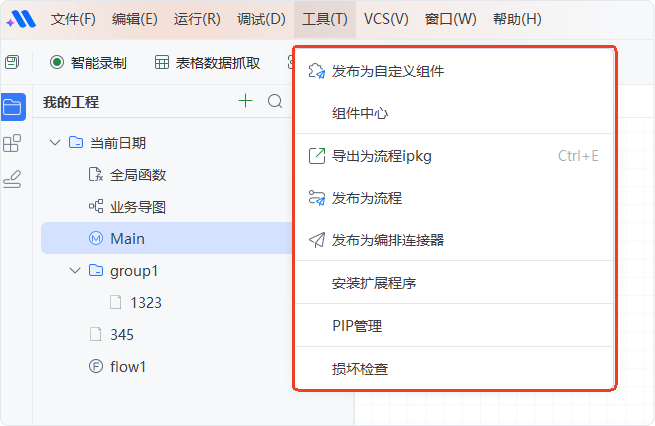Click the 表格数据抓取 table icon
The height and width of the screenshot is (426, 655).
coord(162,63)
